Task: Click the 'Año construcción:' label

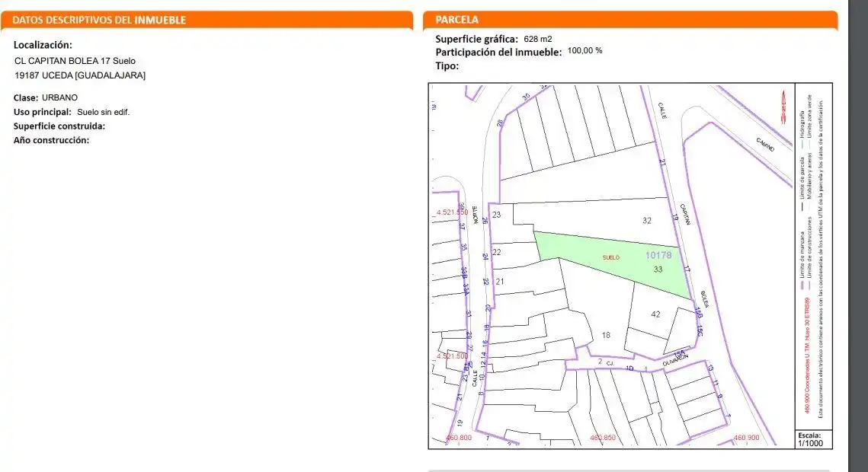Action: point(51,140)
